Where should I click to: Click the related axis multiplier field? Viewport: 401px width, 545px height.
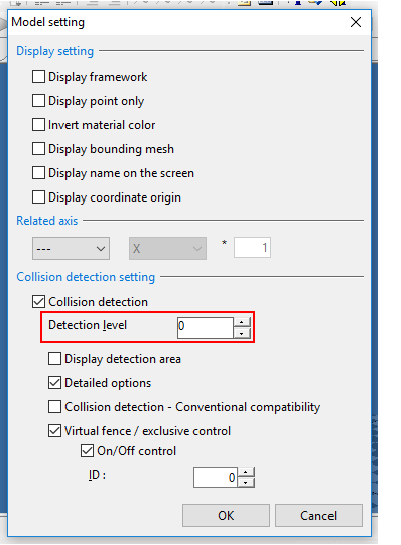(252, 248)
